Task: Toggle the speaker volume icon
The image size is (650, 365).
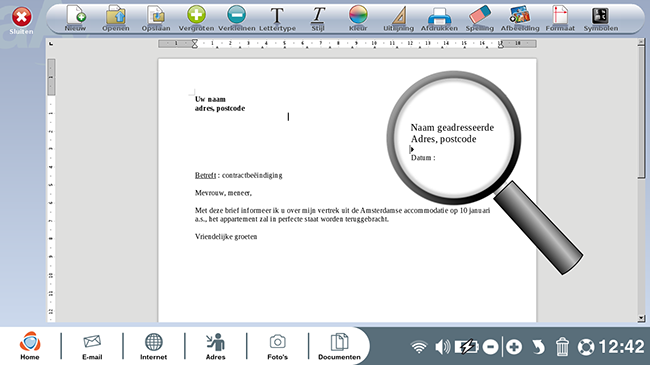Action: click(x=442, y=347)
